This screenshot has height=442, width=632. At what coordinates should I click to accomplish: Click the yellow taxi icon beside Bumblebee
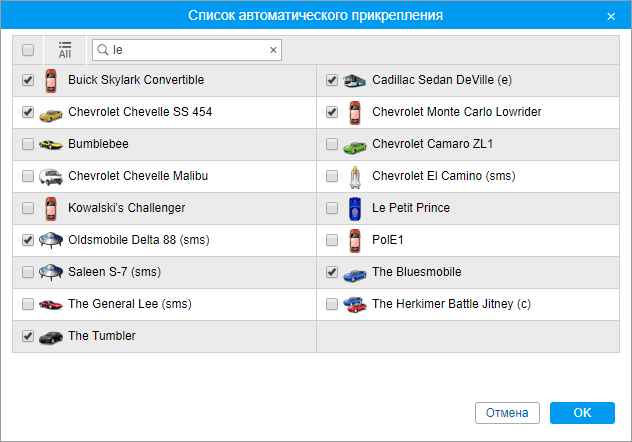point(51,144)
